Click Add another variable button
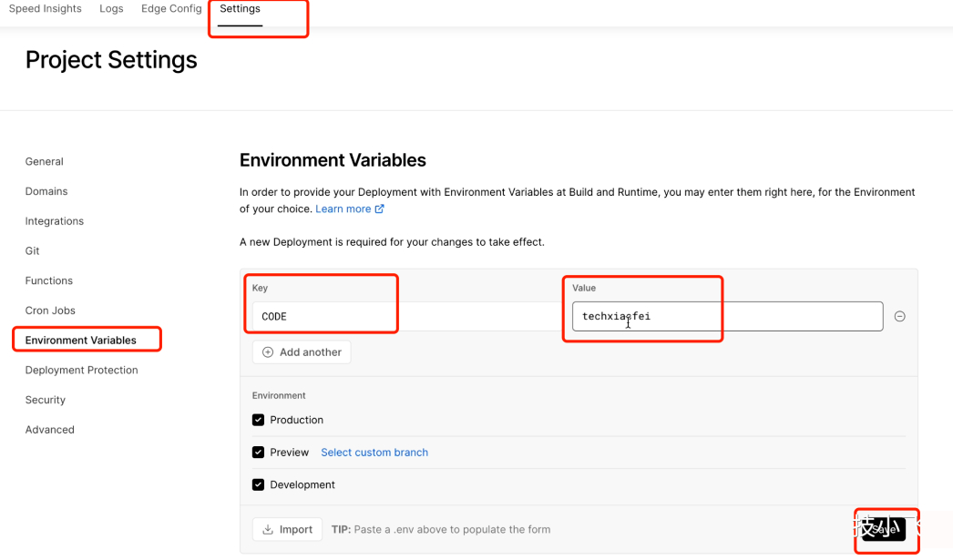The image size is (953, 560). [x=302, y=352]
